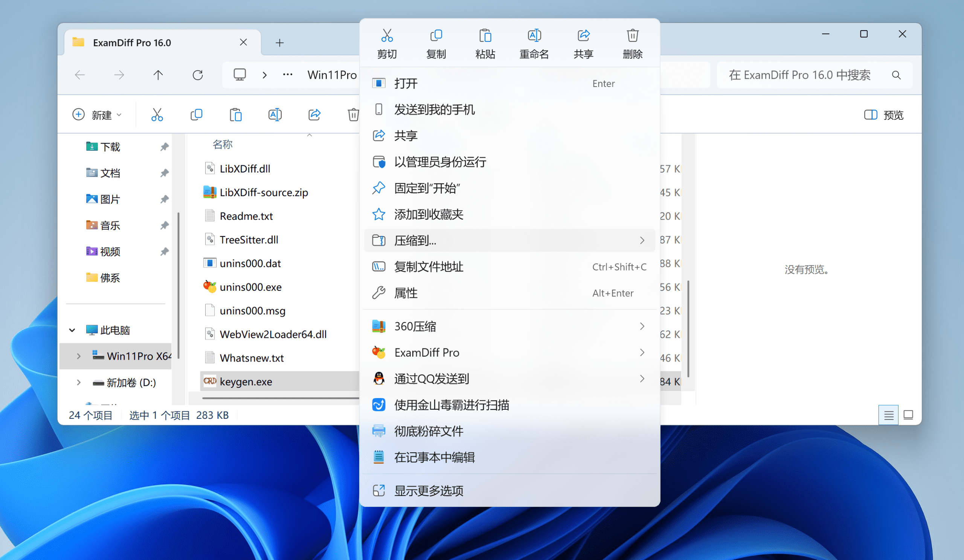Click the Refresh icon in the navigation bar
964x560 pixels.
(x=198, y=75)
